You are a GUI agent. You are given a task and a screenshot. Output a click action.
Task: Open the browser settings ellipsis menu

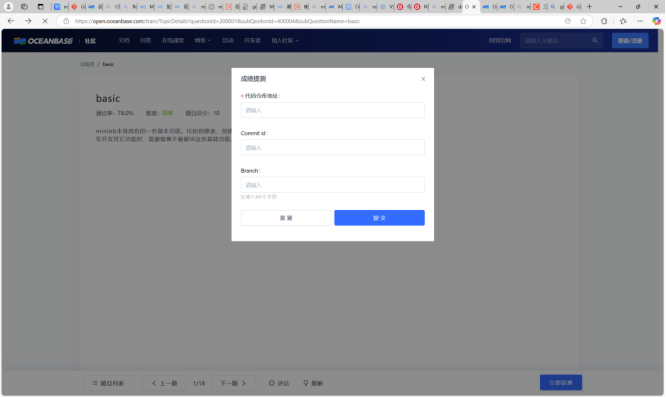pos(640,21)
